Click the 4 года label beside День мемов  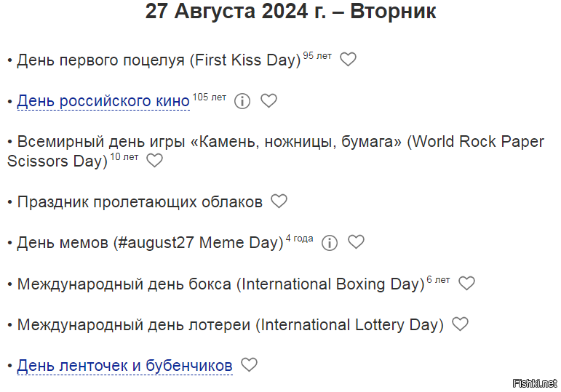pyautogui.click(x=300, y=239)
